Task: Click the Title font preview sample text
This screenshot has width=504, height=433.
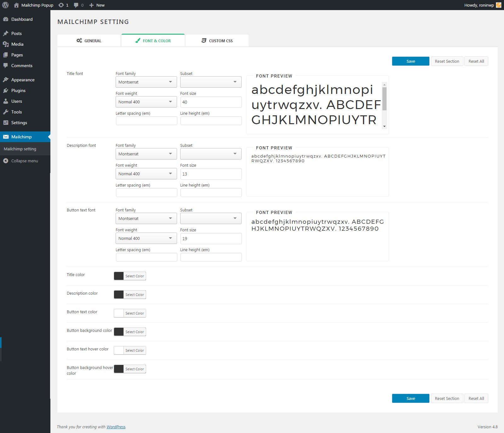Action: (x=316, y=105)
